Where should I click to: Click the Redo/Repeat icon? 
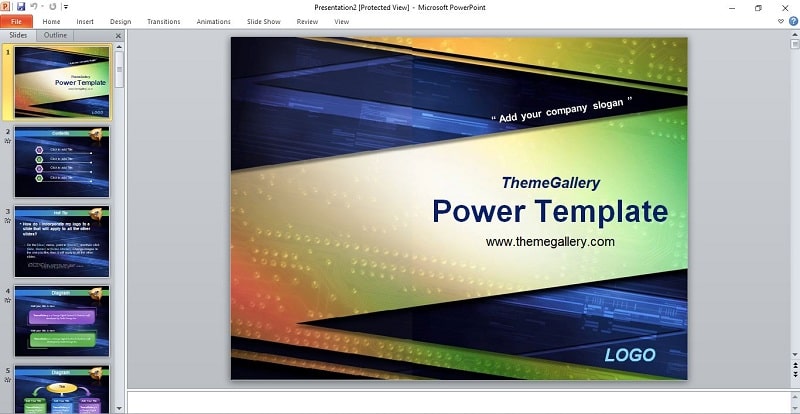(53, 7)
